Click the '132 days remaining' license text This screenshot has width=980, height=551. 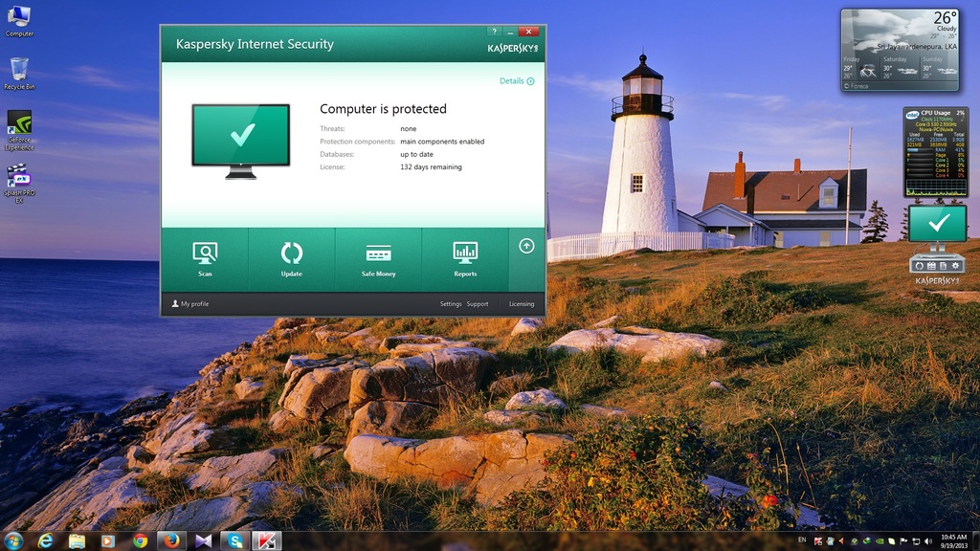431,166
